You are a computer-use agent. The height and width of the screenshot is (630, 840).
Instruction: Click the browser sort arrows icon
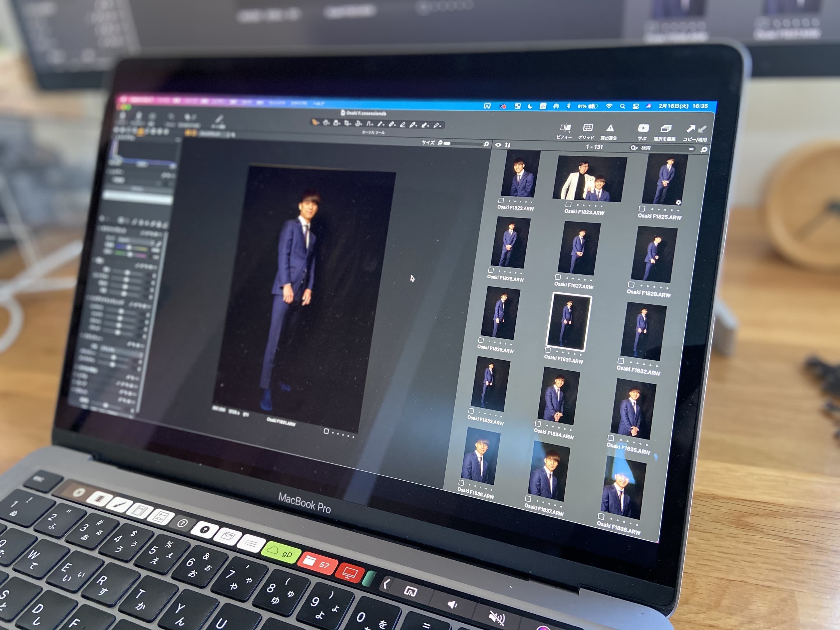pyautogui.click(x=508, y=145)
